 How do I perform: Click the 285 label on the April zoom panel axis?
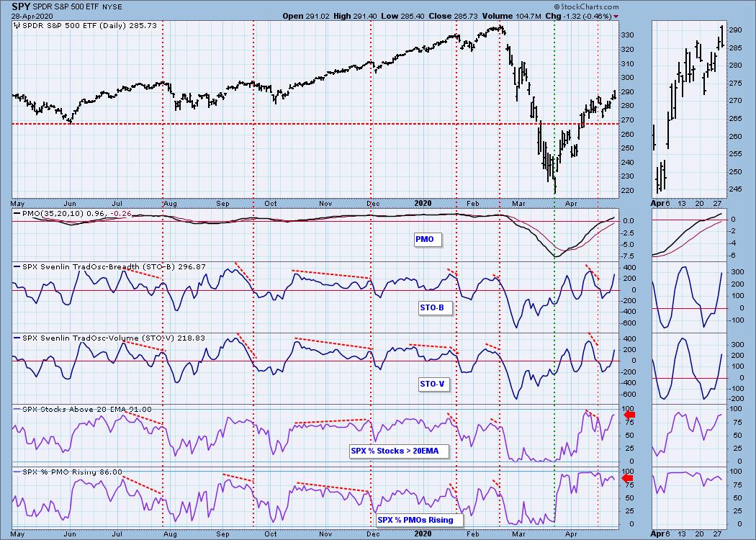tap(736, 48)
